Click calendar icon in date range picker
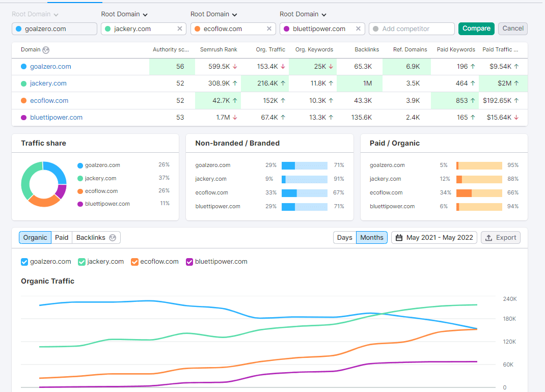 399,238
